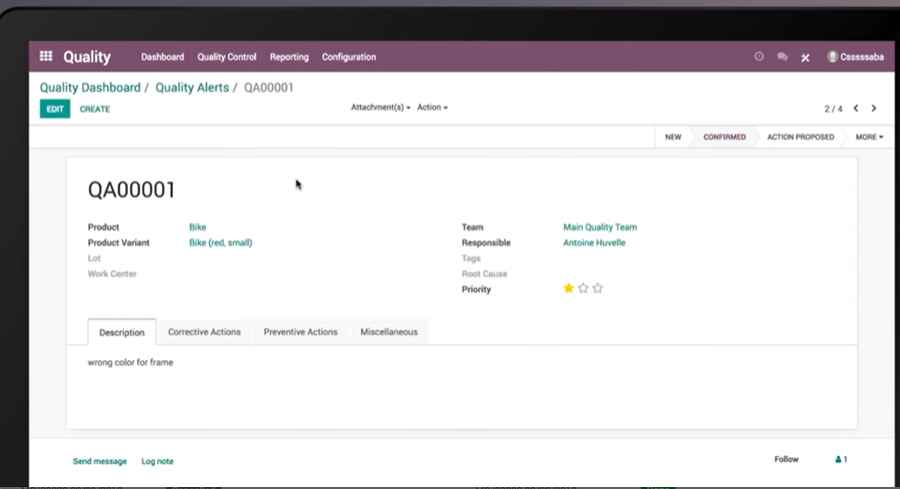Image resolution: width=900 pixels, height=489 pixels.
Task: Switch to the Corrective Actions tab
Action: (204, 332)
